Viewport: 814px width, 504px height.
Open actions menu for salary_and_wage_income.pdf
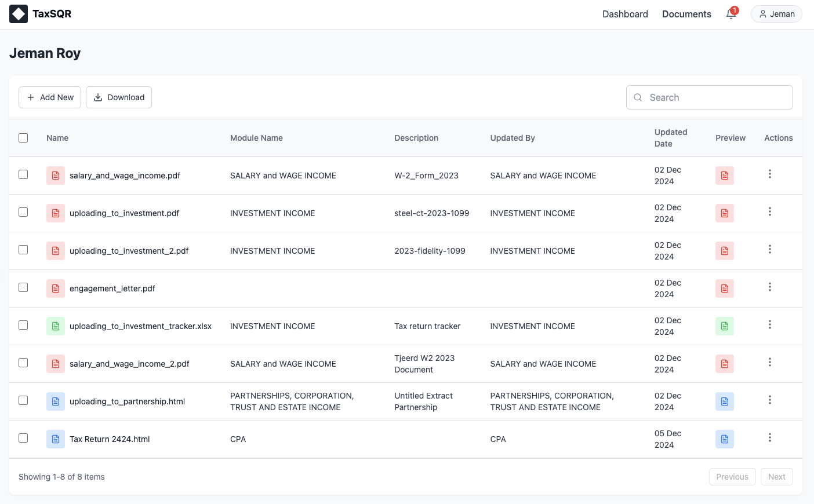tap(769, 174)
